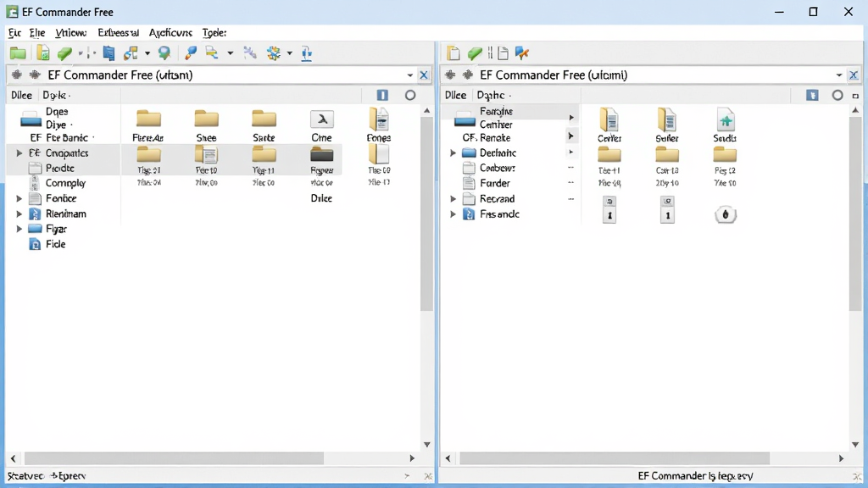
Task: Click the blue download arrow toolbar icon
Action: [x=307, y=53]
